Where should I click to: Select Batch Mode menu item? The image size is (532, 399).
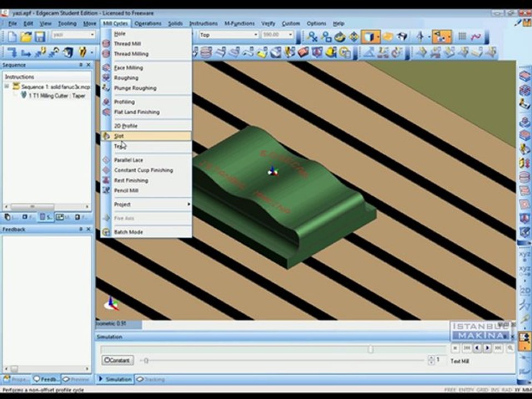[146, 232]
